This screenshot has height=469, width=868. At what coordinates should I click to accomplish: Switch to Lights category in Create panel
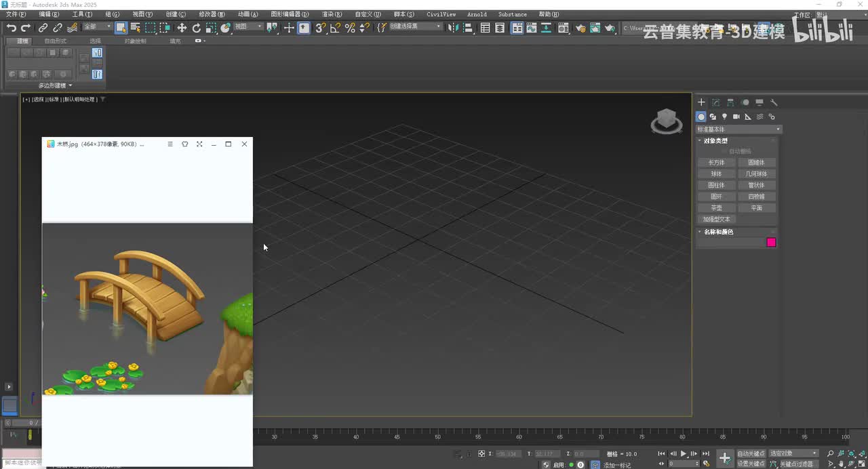pyautogui.click(x=724, y=117)
